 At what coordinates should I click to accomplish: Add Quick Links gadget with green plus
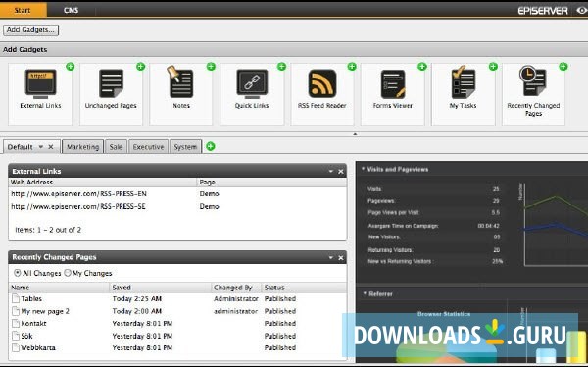click(x=281, y=67)
